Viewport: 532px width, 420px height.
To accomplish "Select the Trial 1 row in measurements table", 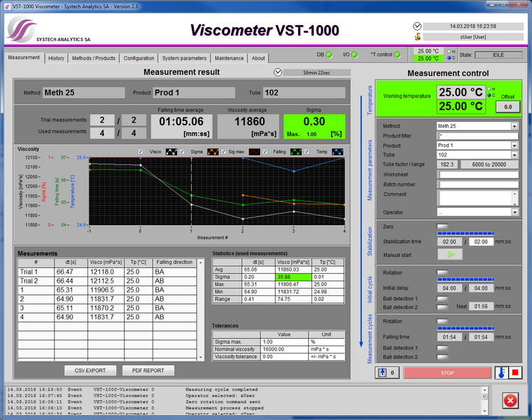I will pyautogui.click(x=107, y=272).
